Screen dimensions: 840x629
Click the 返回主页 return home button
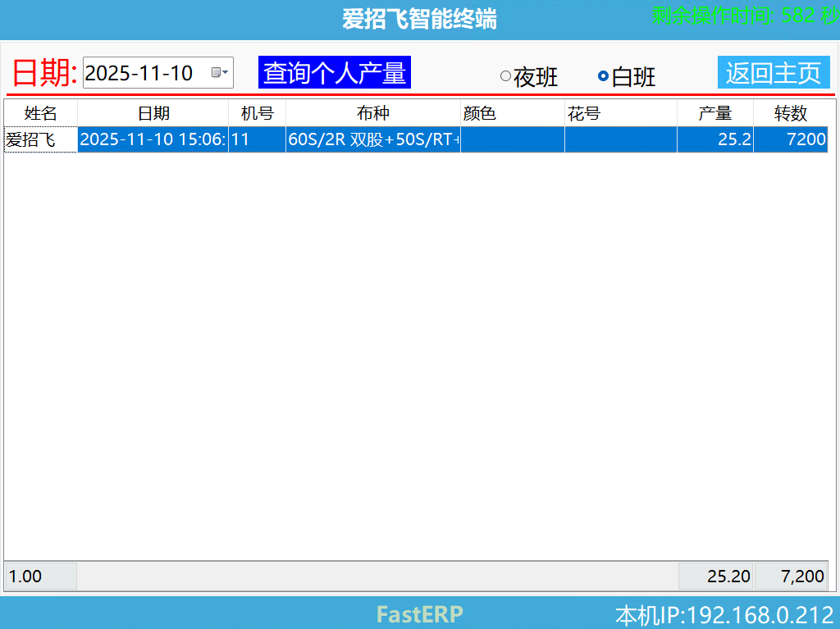pos(773,72)
